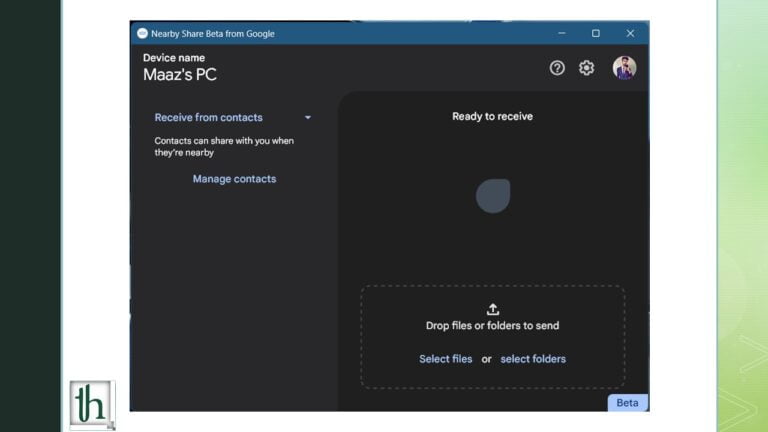Click the Select files link
768x432 pixels.
coord(445,359)
